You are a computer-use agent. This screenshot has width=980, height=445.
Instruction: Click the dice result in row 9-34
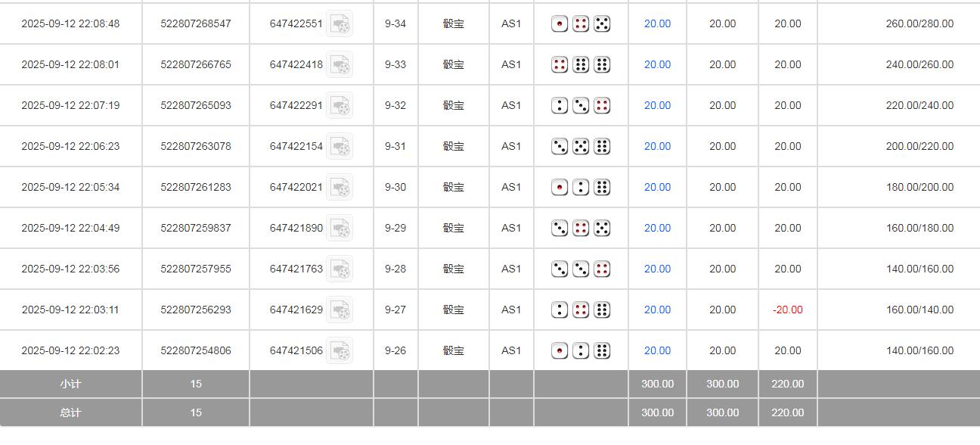pyautogui.click(x=581, y=24)
